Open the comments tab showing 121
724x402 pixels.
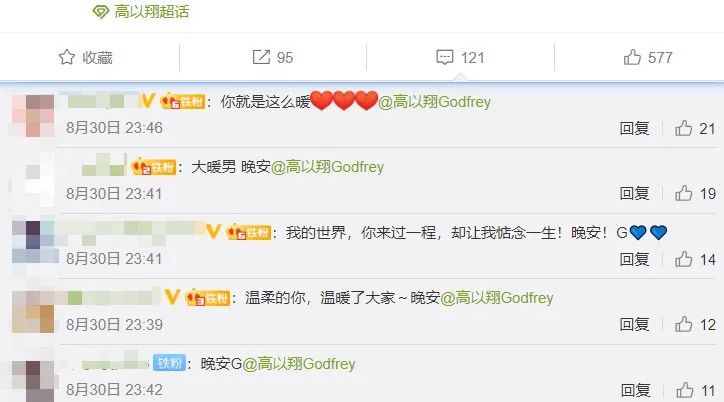pos(460,57)
